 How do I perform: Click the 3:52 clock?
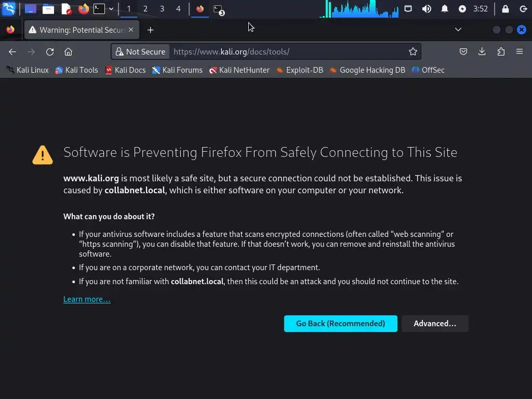481,9
